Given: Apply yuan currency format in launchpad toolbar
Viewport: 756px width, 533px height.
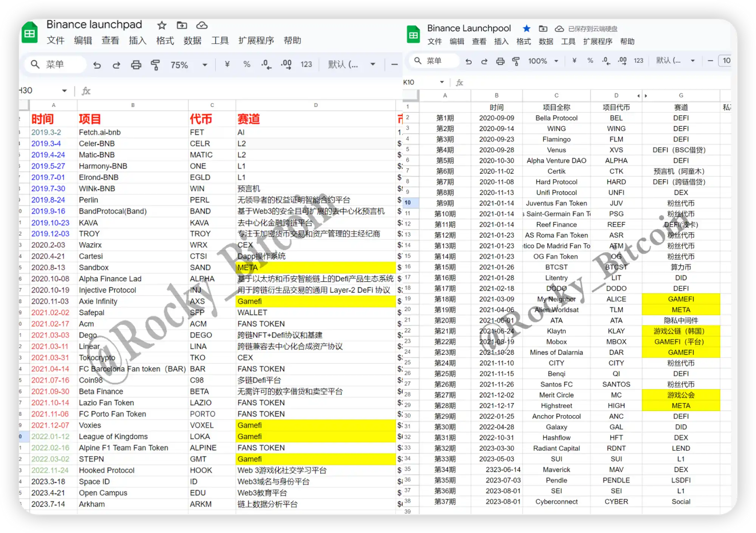Looking at the screenshot, I should tap(227, 64).
